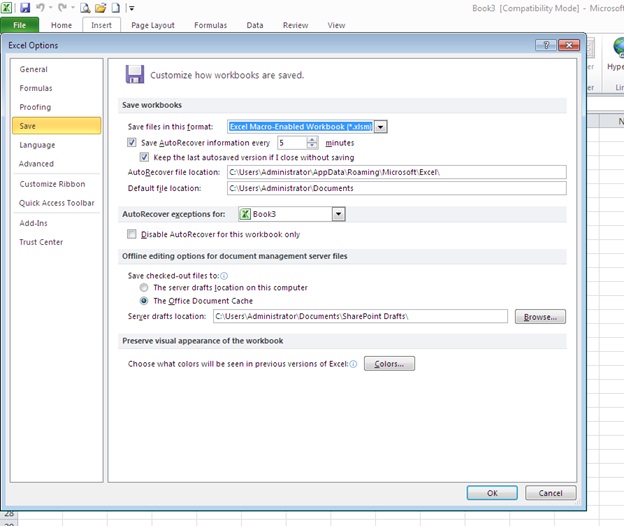The width and height of the screenshot is (624, 526).
Task: Select Language category
Action: click(57, 145)
